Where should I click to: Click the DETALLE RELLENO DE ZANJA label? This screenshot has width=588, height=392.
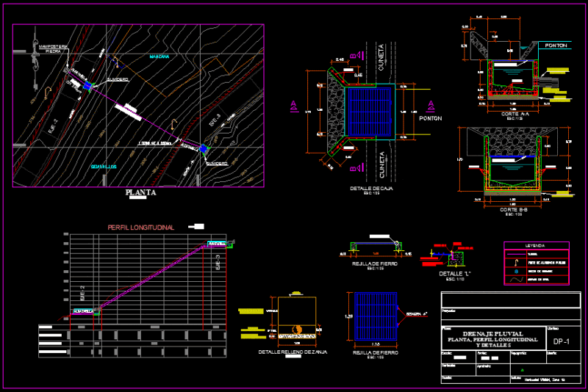pos(293,352)
